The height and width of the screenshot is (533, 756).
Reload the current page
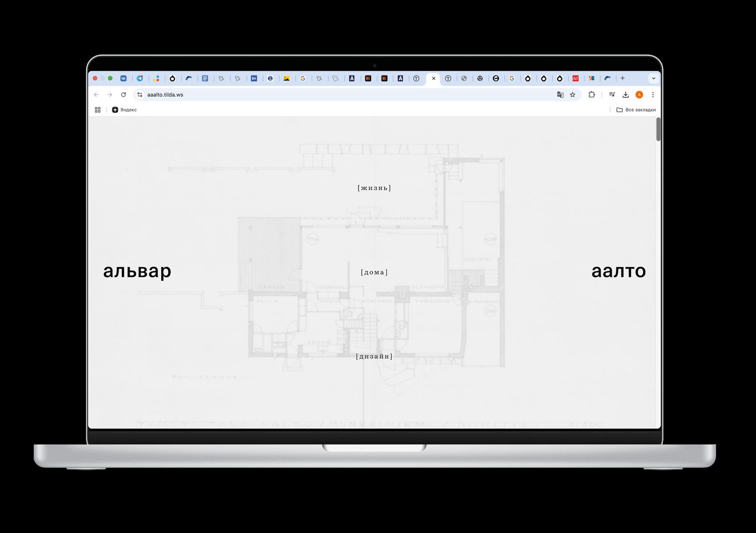(123, 94)
